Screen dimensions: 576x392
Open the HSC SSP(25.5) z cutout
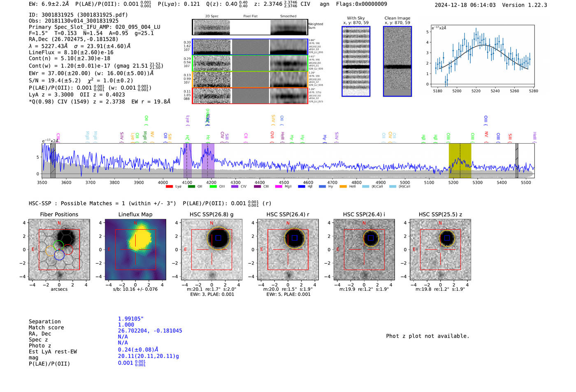pos(440,250)
